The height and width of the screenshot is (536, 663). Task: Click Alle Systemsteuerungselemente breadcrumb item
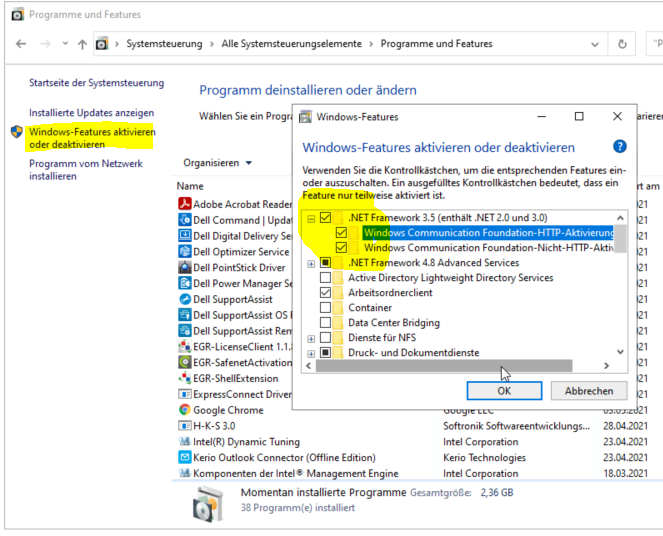click(292, 44)
